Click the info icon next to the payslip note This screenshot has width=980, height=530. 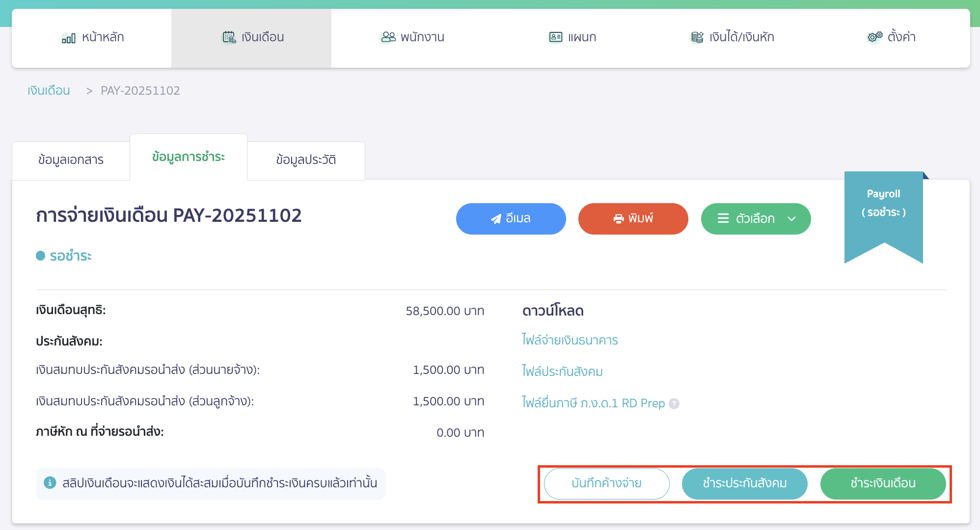(x=51, y=483)
